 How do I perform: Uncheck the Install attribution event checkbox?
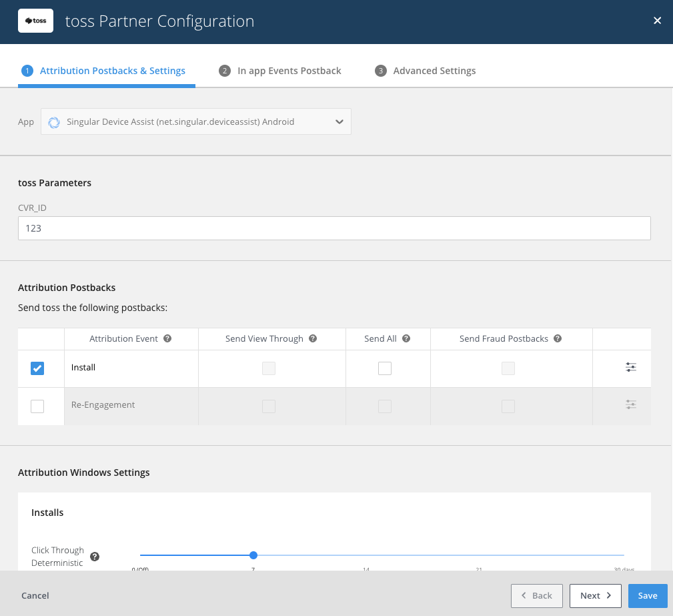(x=37, y=368)
